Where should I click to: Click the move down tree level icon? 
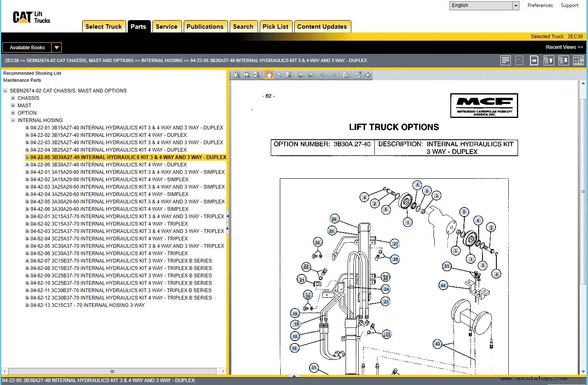point(564,60)
